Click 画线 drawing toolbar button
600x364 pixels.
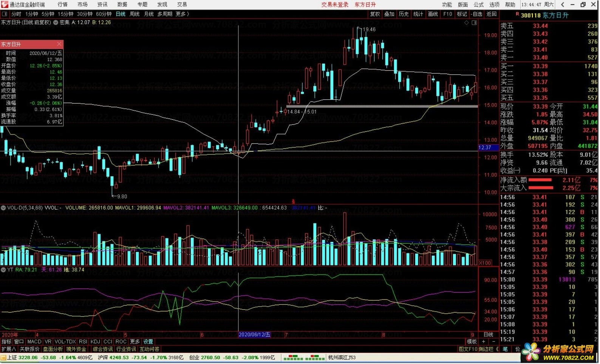coord(433,14)
